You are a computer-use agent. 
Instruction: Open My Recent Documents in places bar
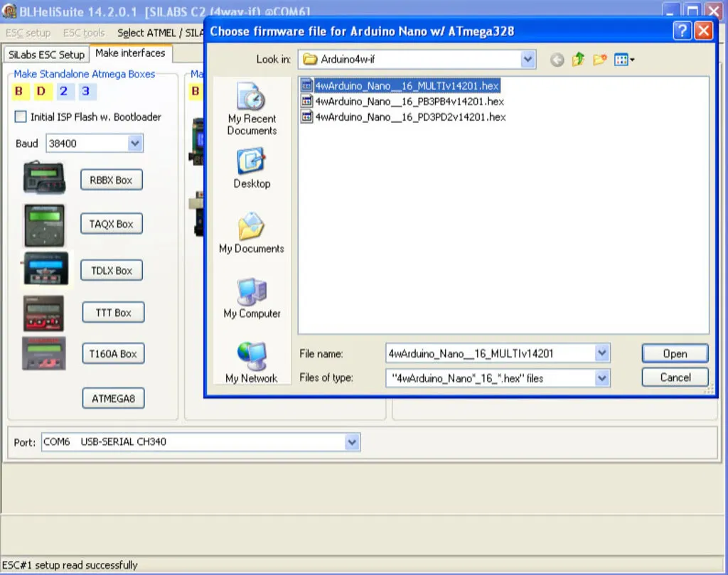pyautogui.click(x=252, y=109)
